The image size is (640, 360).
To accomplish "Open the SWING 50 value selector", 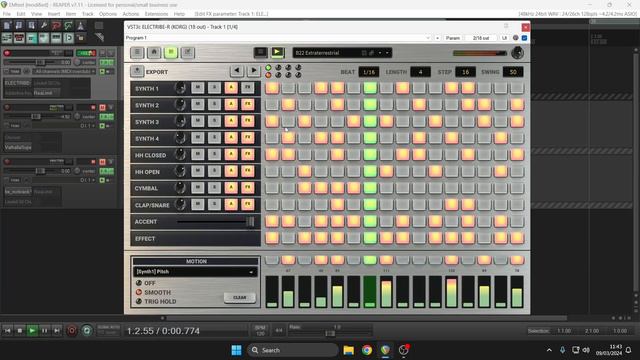I will coord(513,72).
